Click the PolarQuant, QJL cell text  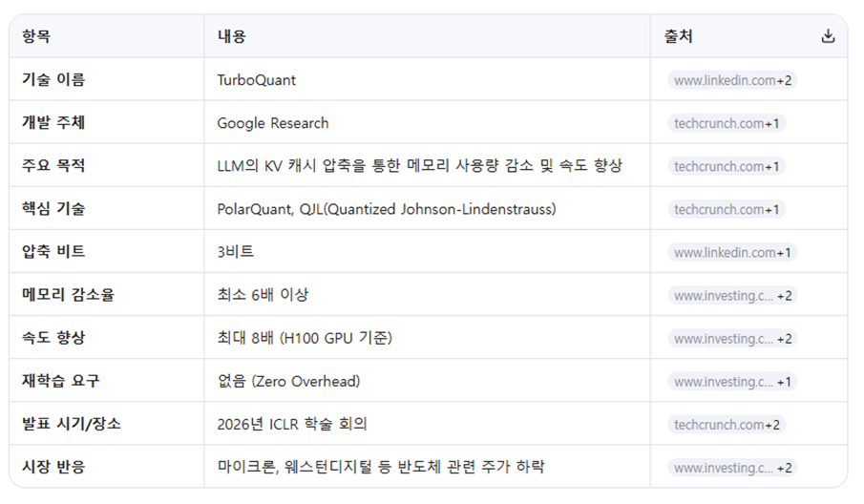[387, 209]
